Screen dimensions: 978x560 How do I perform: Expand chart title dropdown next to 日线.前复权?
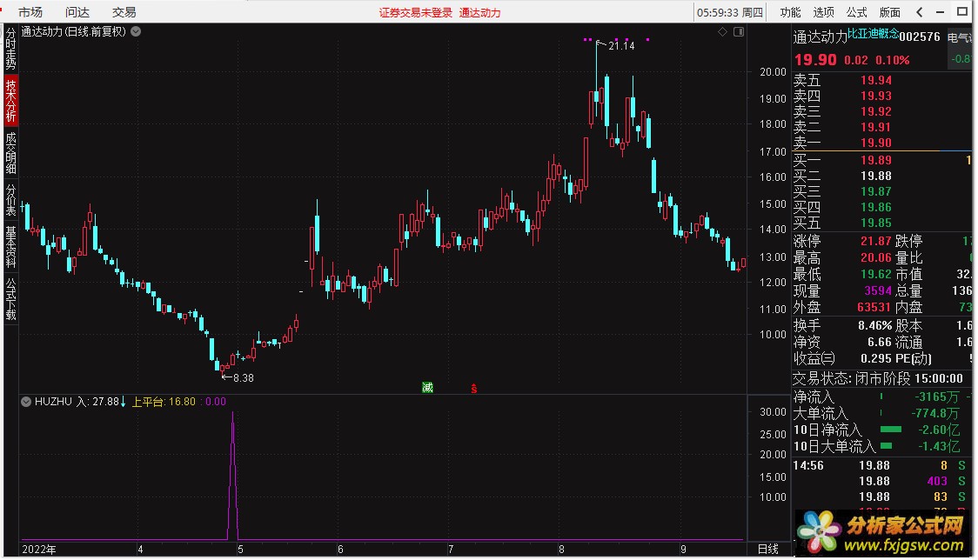click(136, 31)
